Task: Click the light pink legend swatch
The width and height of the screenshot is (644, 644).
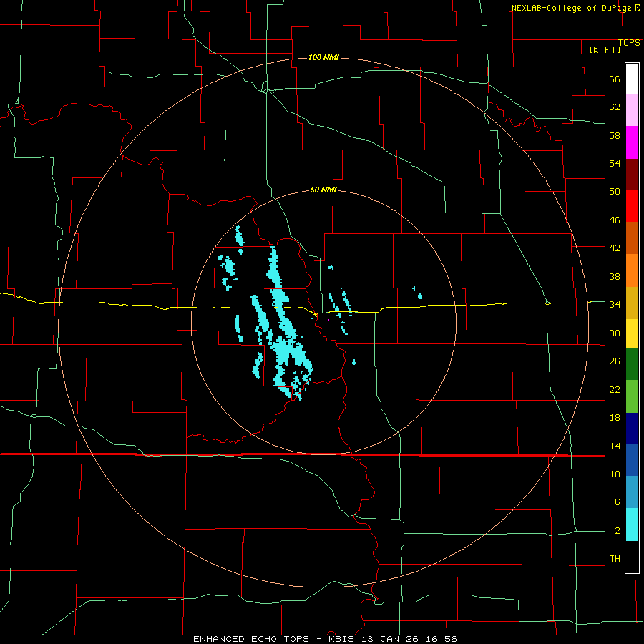Action: [632, 109]
